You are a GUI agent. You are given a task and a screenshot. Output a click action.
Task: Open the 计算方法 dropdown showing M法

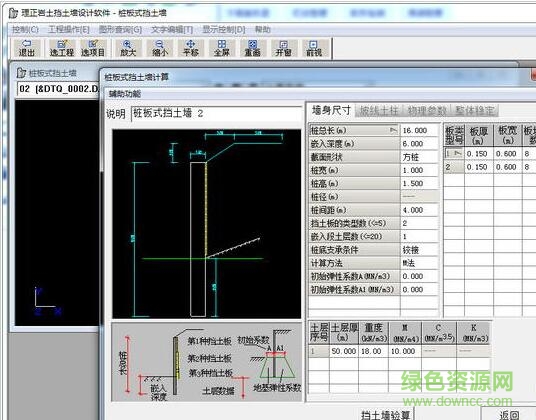(419, 263)
